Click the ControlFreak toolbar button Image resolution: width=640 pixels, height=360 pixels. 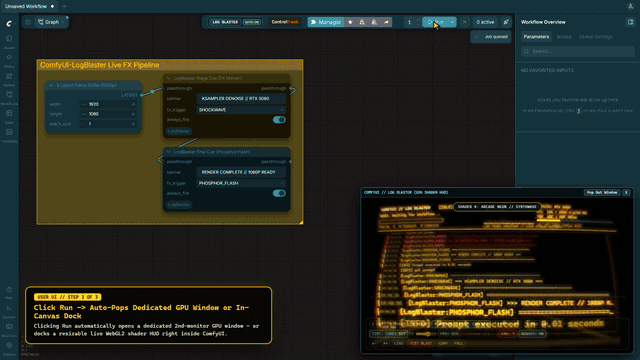coord(285,22)
